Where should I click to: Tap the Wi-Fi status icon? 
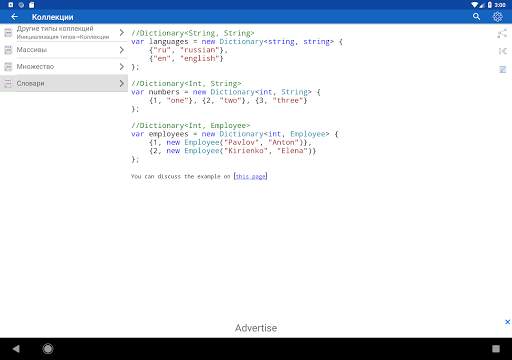475,5
